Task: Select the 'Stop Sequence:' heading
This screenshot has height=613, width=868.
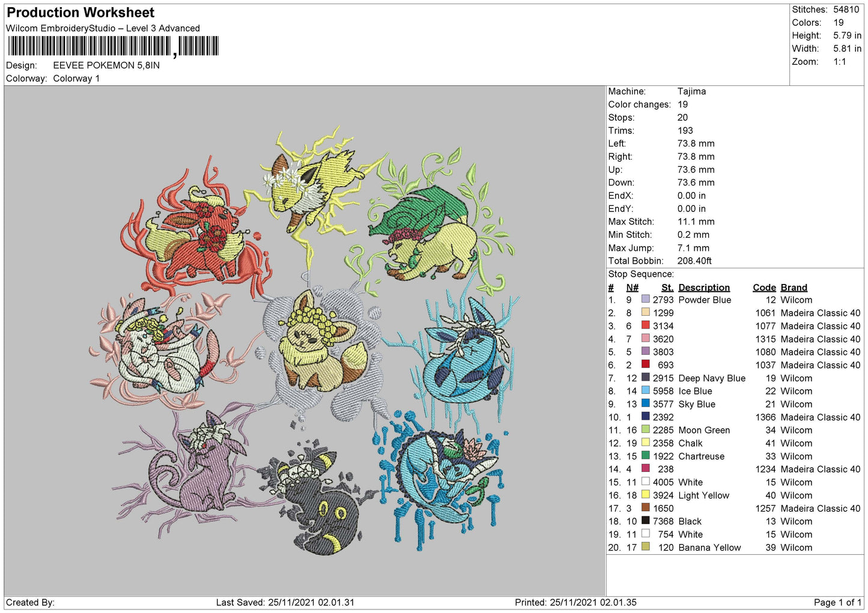Action: tap(641, 274)
